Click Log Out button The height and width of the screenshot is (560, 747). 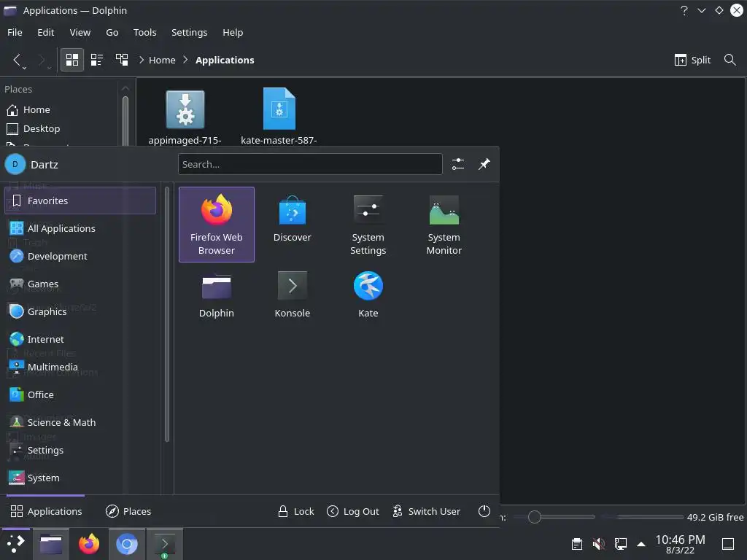(x=353, y=511)
